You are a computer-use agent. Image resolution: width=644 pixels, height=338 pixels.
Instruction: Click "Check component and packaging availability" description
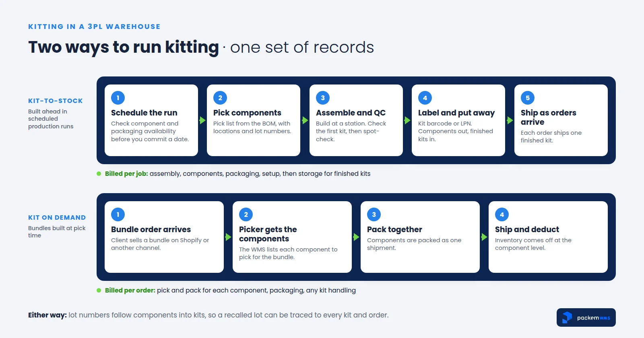click(x=150, y=131)
